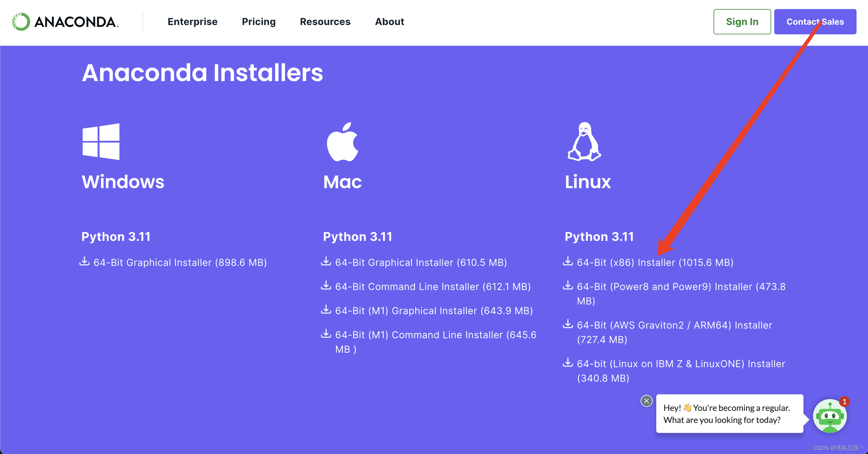
Task: Download Mac 64-Bit Graphical Installer (610.5 MB)
Action: tap(421, 262)
